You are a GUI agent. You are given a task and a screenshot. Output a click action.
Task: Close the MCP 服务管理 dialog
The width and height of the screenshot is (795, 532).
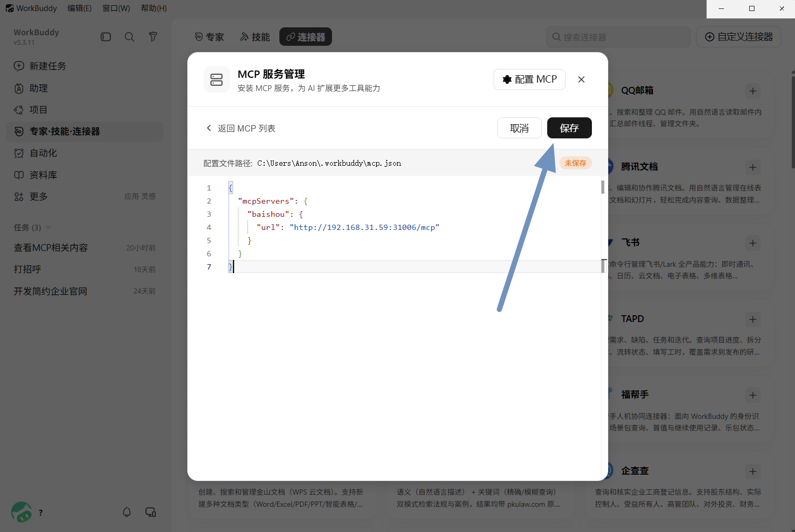tap(581, 79)
